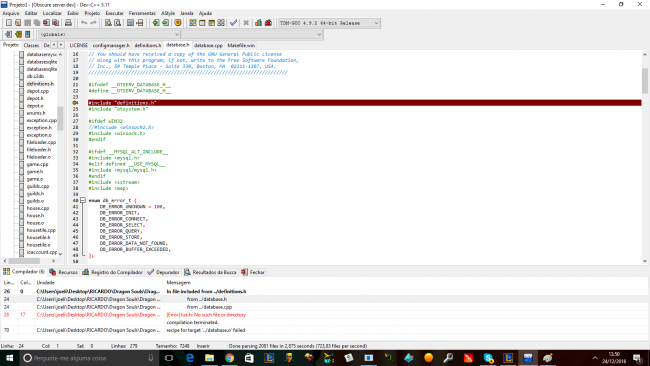Click the right arrow to scroll the side panel tabs
This screenshot has width=650, height=366.
[x=61, y=45]
